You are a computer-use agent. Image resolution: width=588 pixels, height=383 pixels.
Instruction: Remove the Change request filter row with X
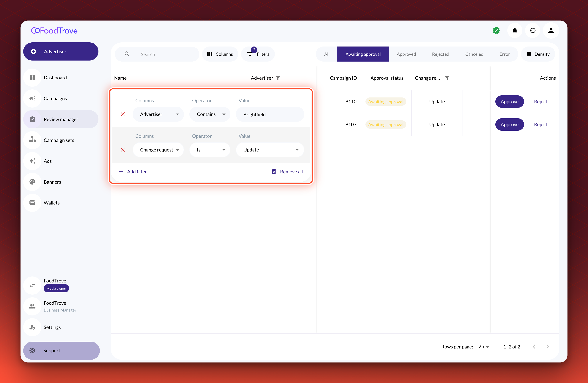123,150
